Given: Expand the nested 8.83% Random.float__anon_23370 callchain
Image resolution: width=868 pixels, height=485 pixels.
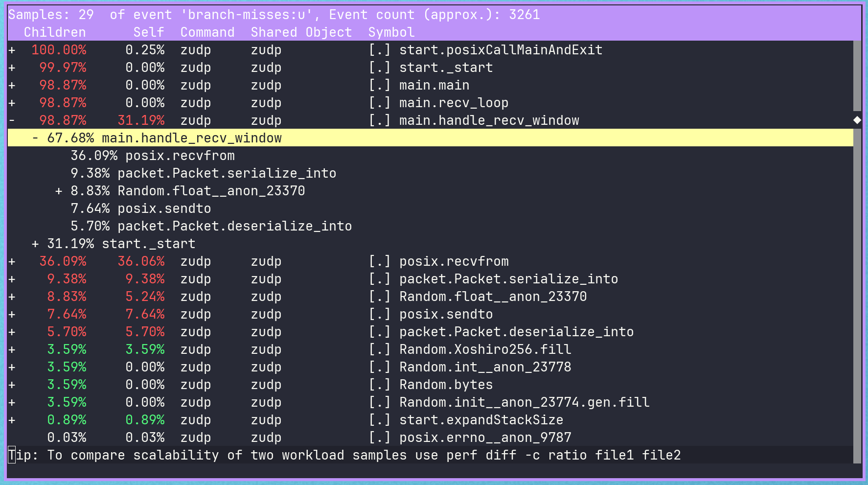Looking at the screenshot, I should coord(59,191).
